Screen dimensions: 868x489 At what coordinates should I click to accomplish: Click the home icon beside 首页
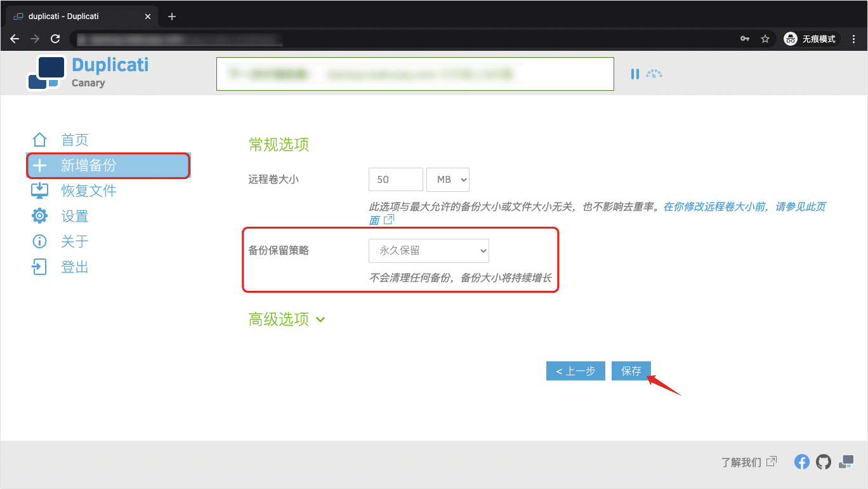click(x=40, y=140)
